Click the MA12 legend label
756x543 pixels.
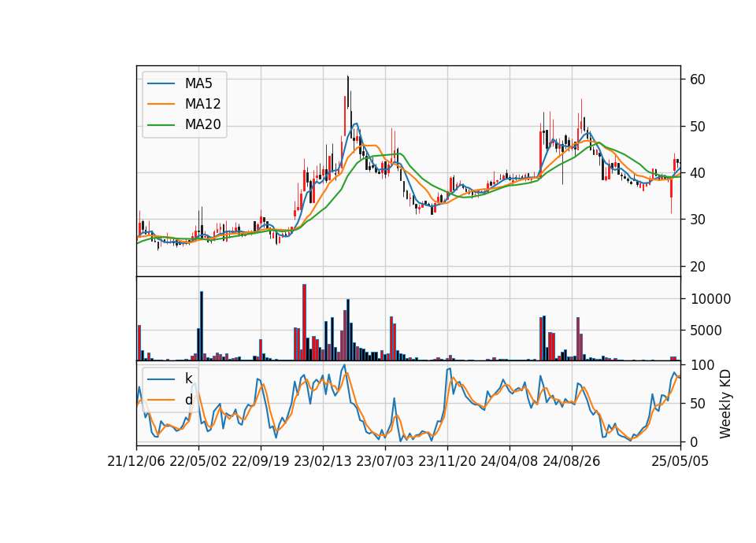tap(202, 104)
